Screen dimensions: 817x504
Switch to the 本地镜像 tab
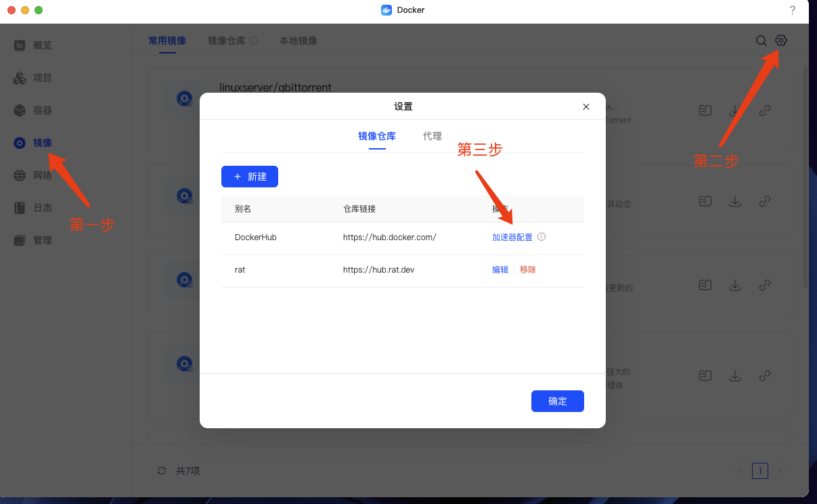pos(299,41)
